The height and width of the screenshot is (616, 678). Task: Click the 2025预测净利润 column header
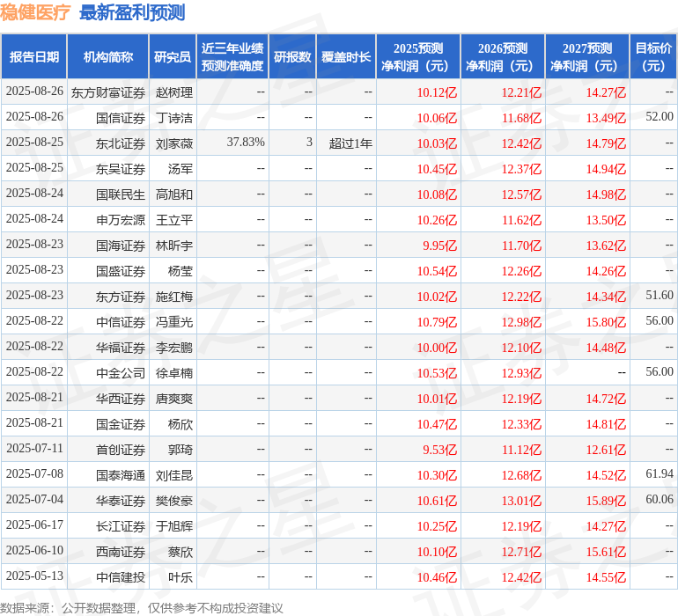click(418, 57)
